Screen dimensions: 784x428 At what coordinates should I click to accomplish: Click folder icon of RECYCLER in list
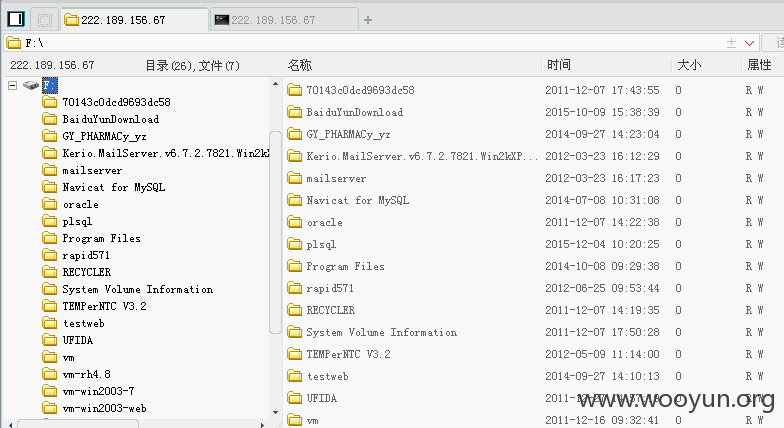coord(294,310)
